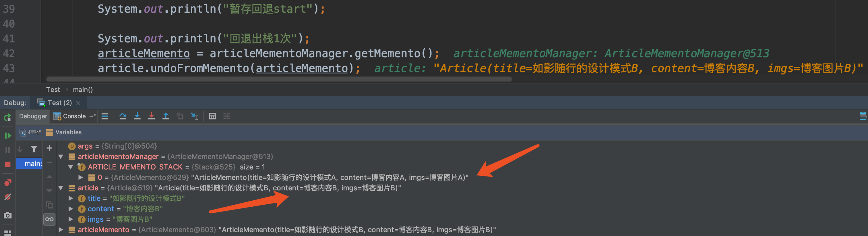This screenshot has height=236, width=868.
Task: Remove selected watch minus icon
Action: tap(49, 162)
